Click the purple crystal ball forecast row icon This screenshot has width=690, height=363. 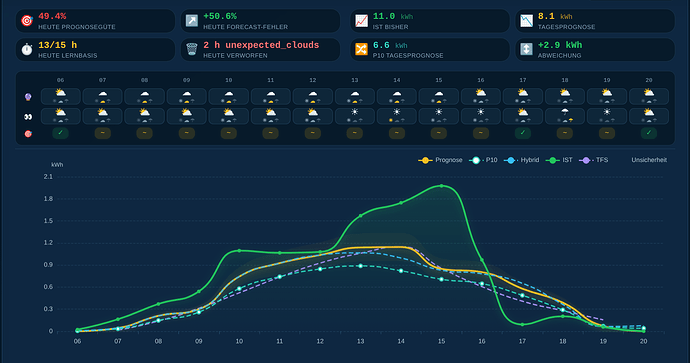28,97
